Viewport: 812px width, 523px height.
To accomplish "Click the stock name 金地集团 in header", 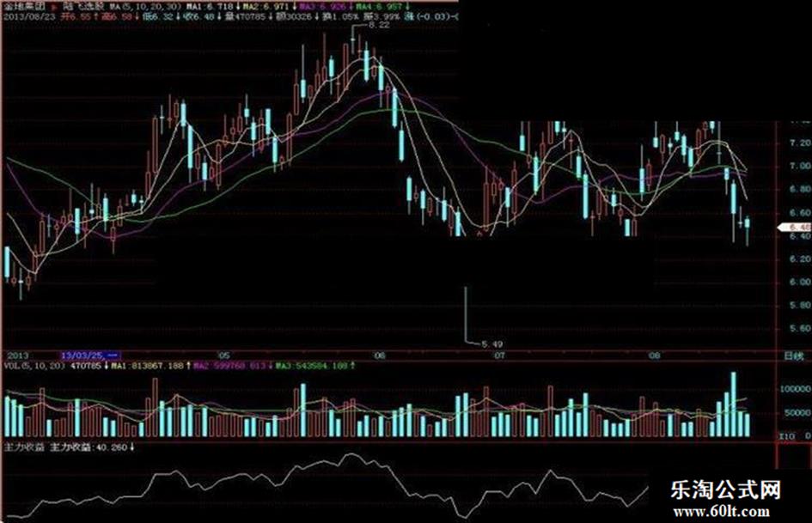I will click(x=24, y=7).
